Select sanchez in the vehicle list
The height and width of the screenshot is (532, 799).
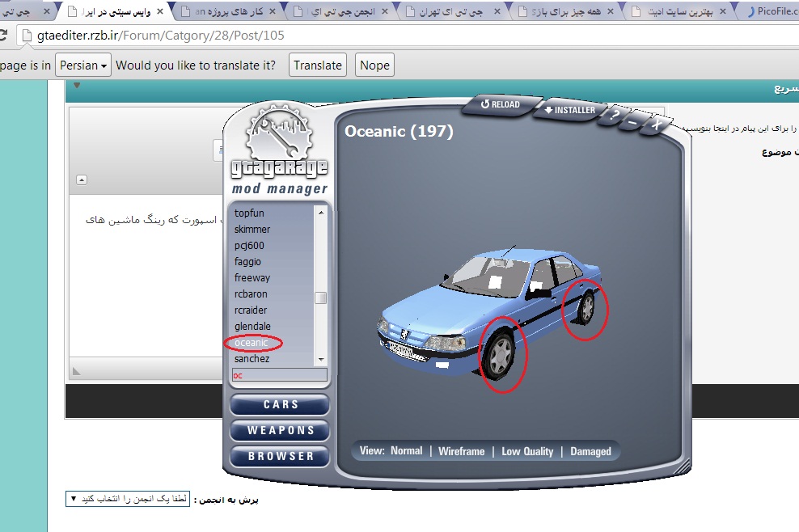pyautogui.click(x=252, y=359)
